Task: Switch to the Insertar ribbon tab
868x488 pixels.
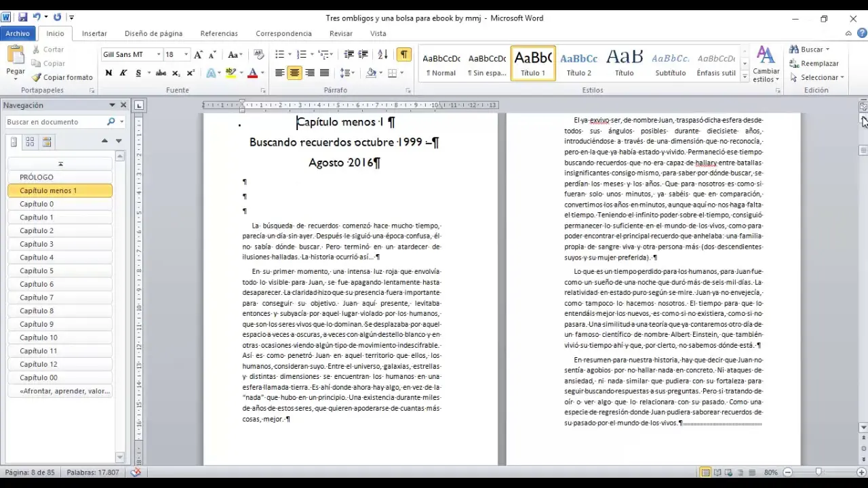Action: point(94,33)
